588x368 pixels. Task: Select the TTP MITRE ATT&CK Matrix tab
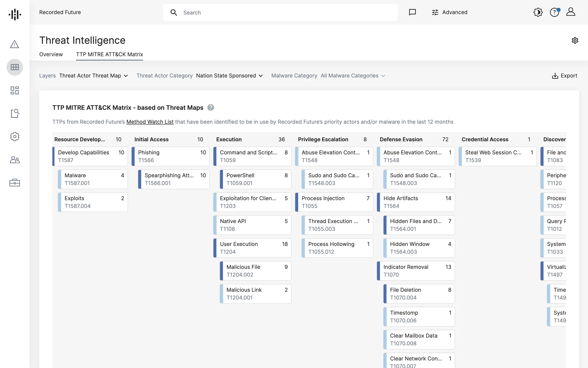click(x=109, y=54)
